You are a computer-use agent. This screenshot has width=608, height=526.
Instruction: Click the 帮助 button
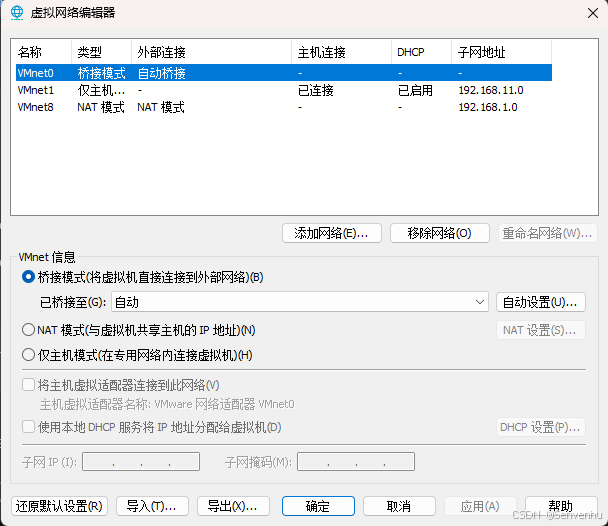[561, 506]
